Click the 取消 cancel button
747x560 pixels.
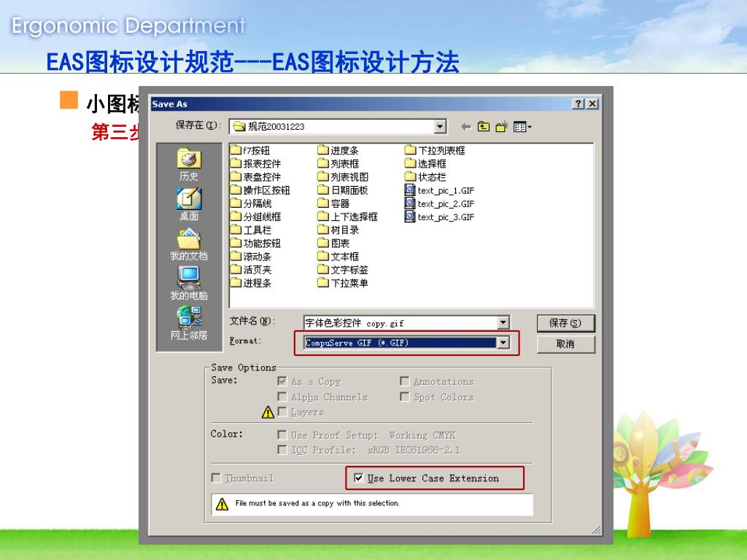pos(565,344)
